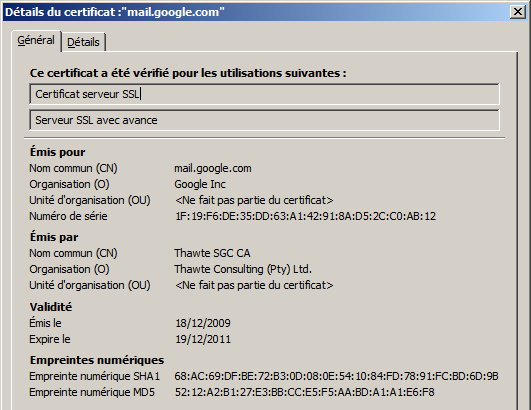
Task: Click the dialog title bar text
Action: click(x=115, y=12)
